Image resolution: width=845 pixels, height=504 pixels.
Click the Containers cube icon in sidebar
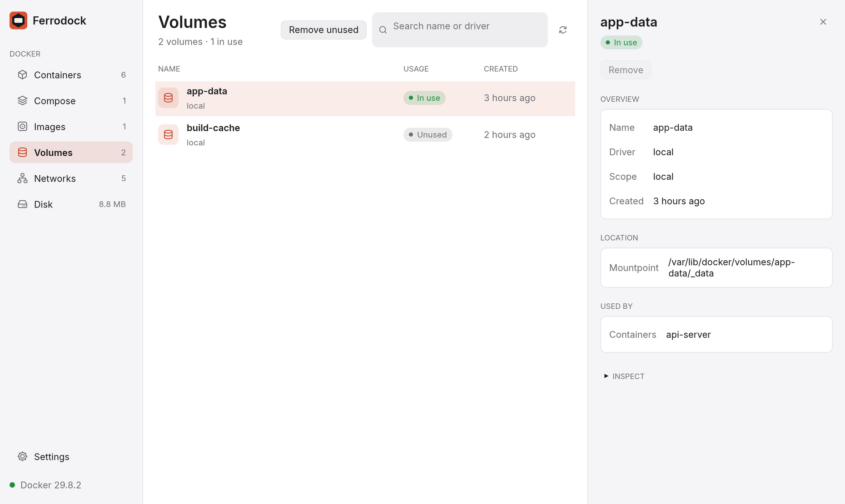click(x=22, y=74)
